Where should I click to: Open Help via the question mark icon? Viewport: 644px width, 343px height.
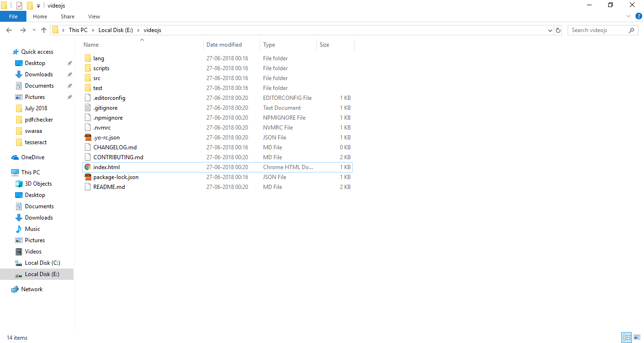(639, 16)
